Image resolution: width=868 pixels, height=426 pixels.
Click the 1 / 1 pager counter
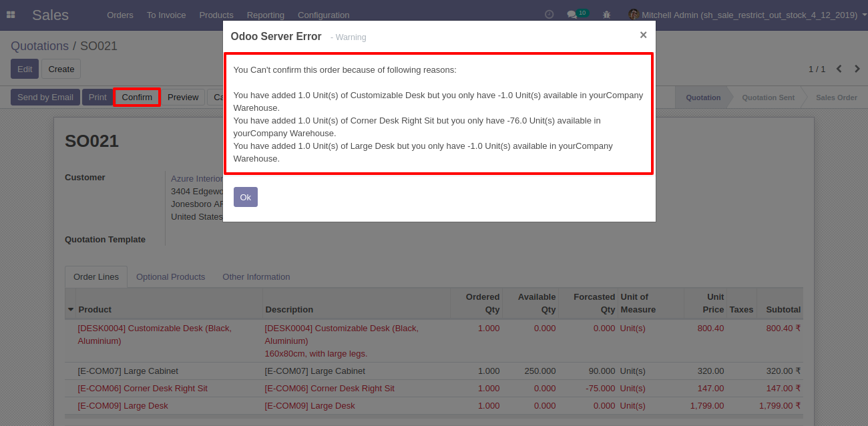(x=817, y=69)
